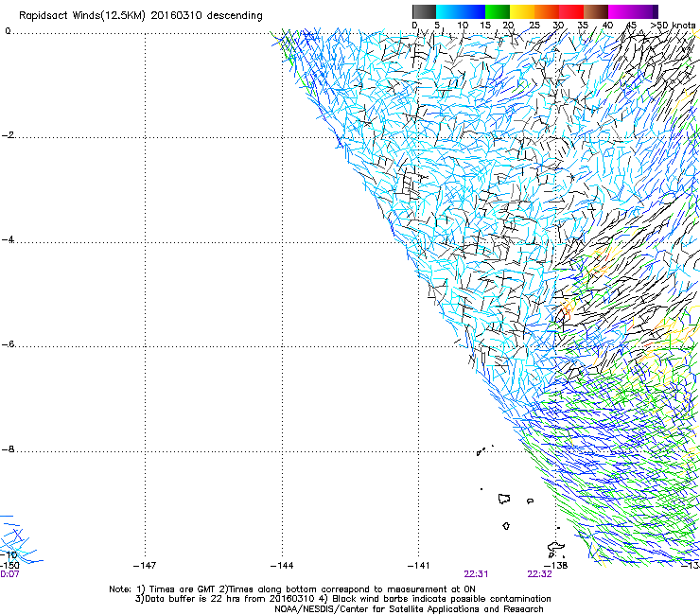
Task: Select the "25" legend speed label
Action: [534, 26]
